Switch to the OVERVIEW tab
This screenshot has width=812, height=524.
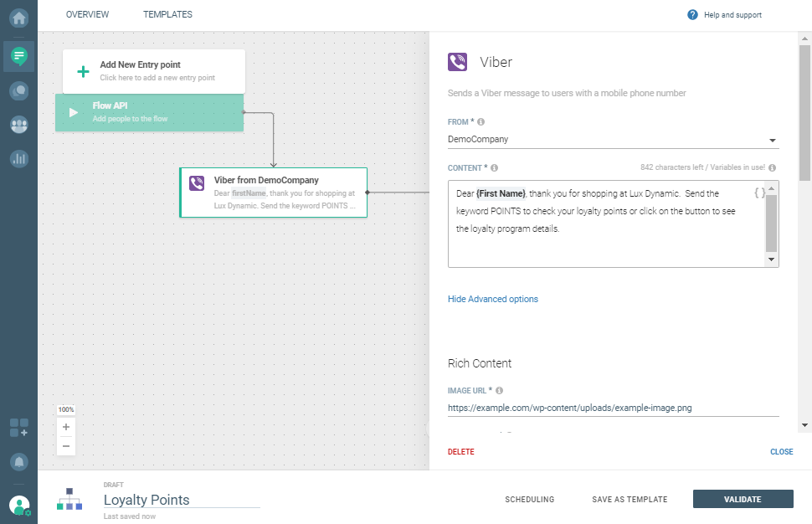pos(88,14)
